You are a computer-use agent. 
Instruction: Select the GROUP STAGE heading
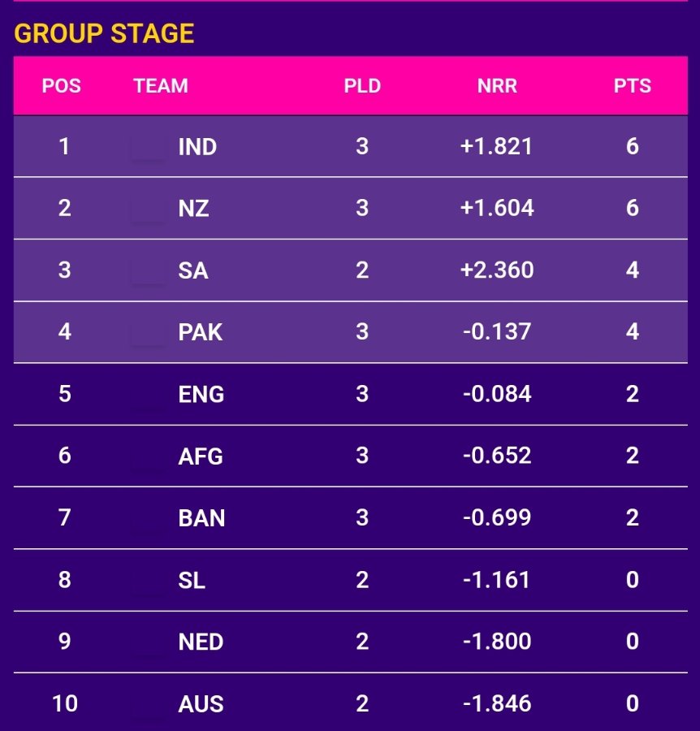104,33
